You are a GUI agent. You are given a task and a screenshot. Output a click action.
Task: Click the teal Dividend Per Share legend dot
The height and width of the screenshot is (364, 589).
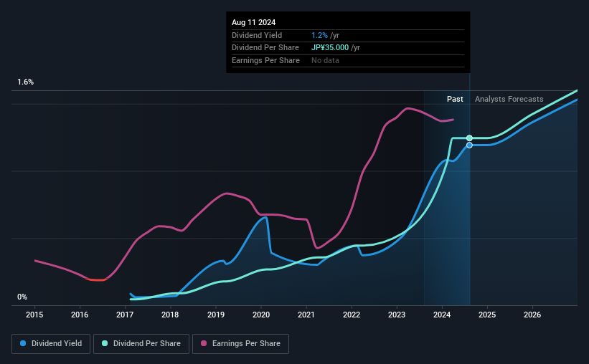click(105, 343)
